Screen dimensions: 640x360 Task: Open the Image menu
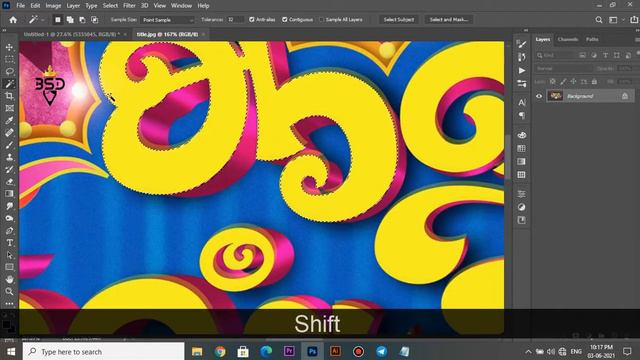tap(53, 6)
